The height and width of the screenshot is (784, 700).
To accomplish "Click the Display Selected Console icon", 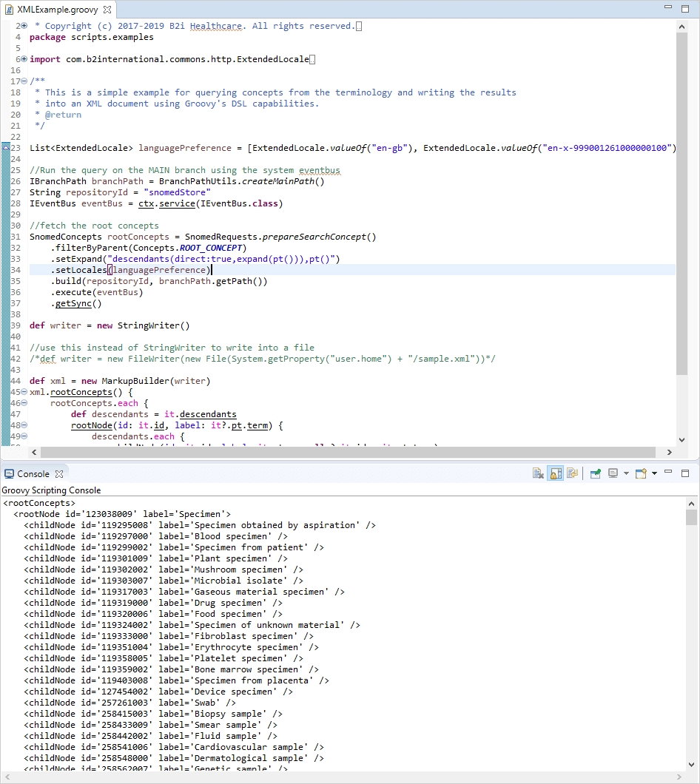I will click(x=613, y=473).
